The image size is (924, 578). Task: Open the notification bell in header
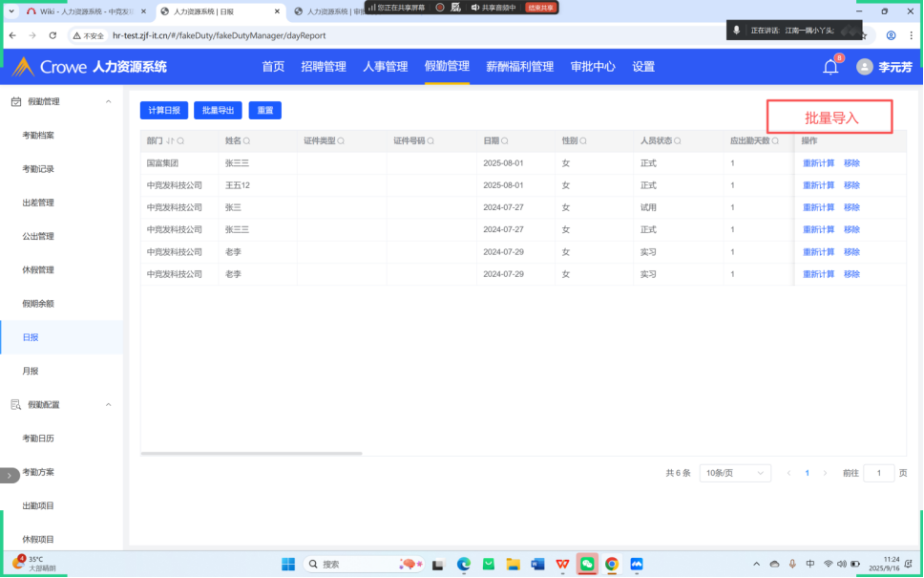click(830, 67)
